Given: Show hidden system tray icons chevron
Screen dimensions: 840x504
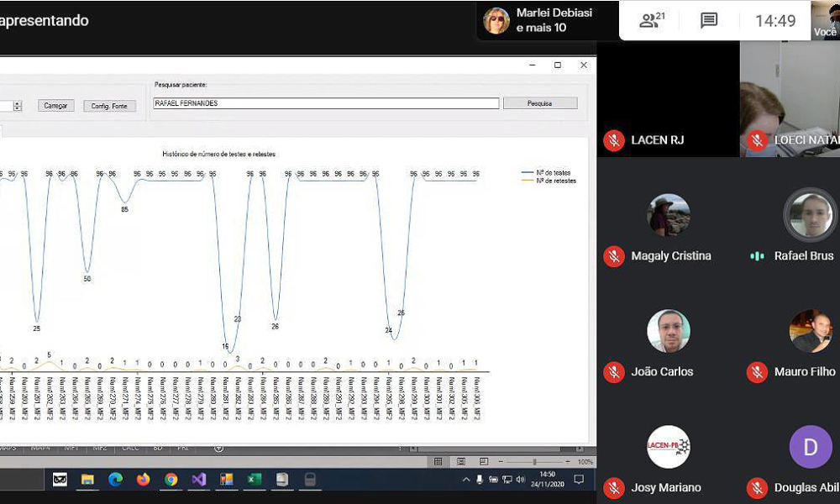Looking at the screenshot, I should 466,480.
